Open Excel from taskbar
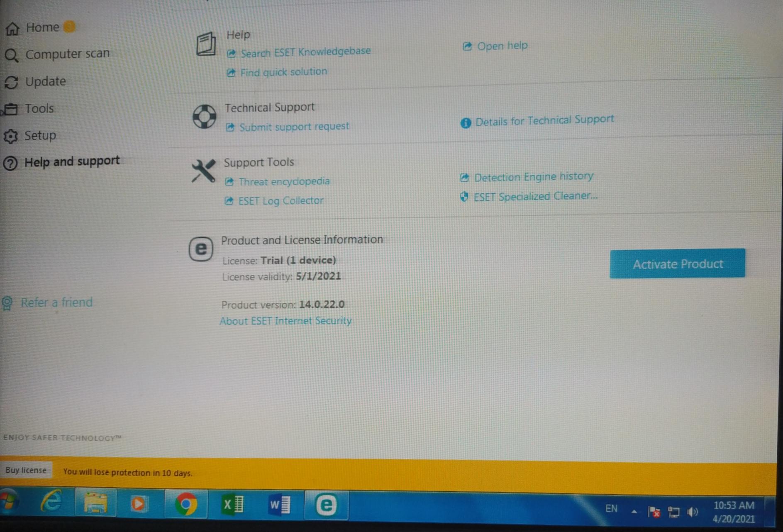Image resolution: width=783 pixels, height=532 pixels. point(233,505)
